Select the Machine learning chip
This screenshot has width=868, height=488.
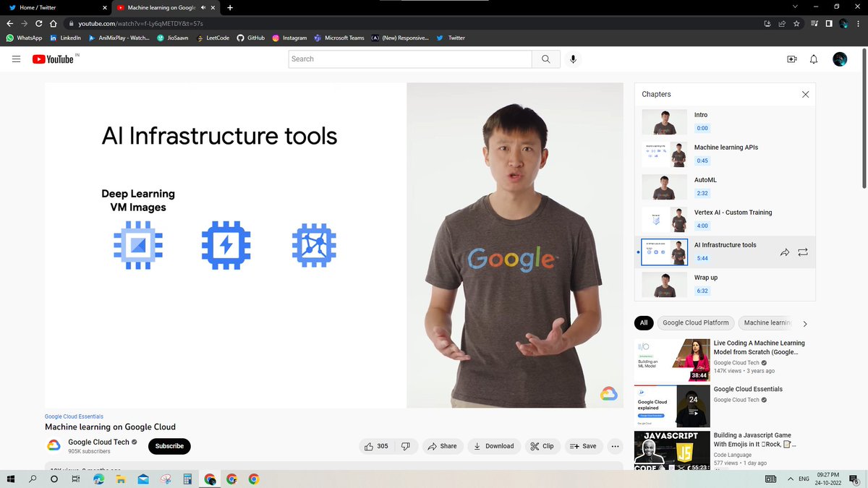click(767, 323)
